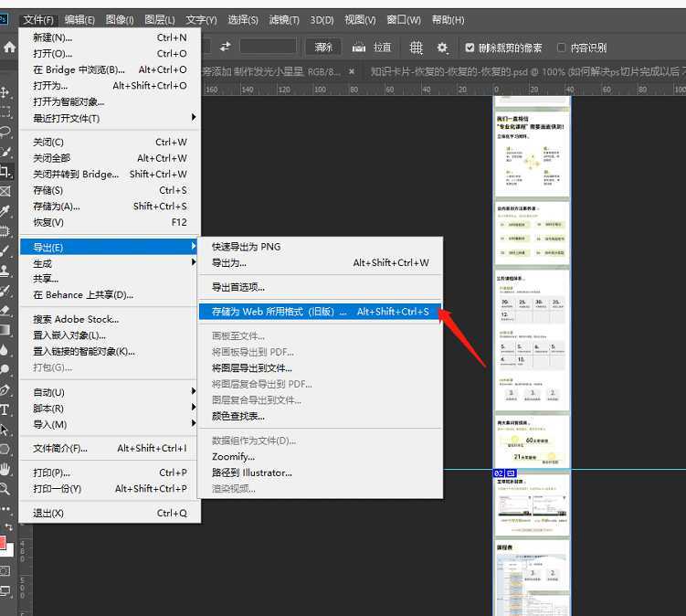Image resolution: width=686 pixels, height=616 pixels.
Task: Select the Move tool
Action: 5,92
